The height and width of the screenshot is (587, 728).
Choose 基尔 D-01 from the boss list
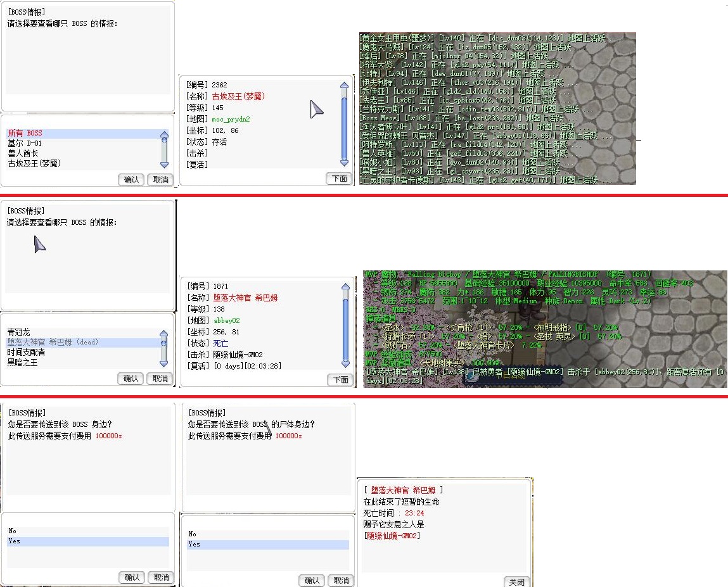(25, 144)
